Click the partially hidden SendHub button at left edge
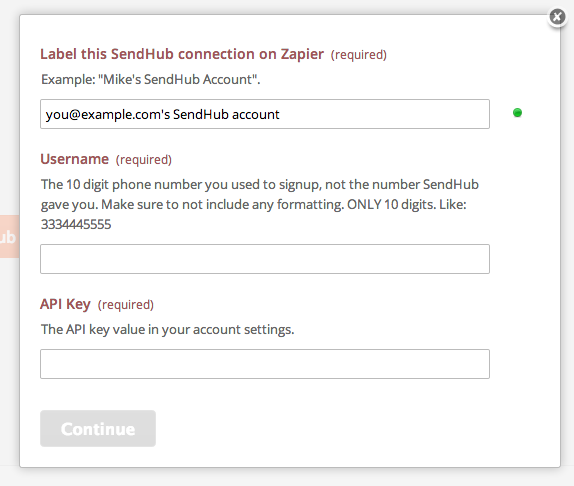The image size is (574, 486). tap(9, 236)
